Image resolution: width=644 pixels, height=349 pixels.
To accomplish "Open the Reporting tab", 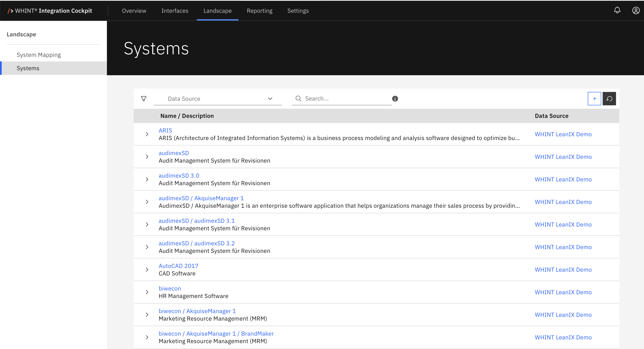I will pyautogui.click(x=260, y=10).
